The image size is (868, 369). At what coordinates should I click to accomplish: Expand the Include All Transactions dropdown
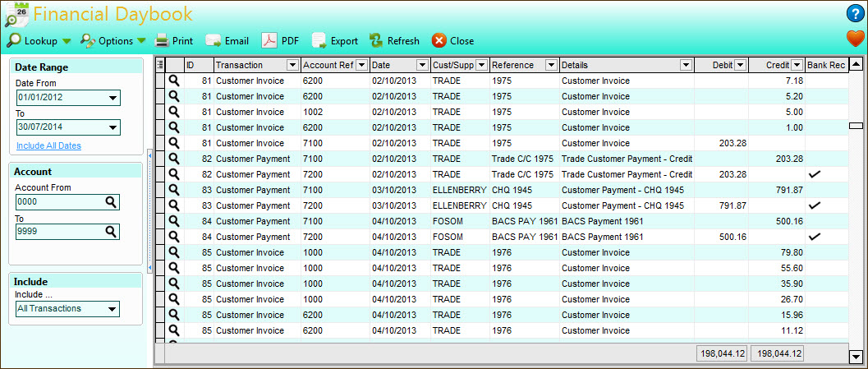(x=113, y=309)
